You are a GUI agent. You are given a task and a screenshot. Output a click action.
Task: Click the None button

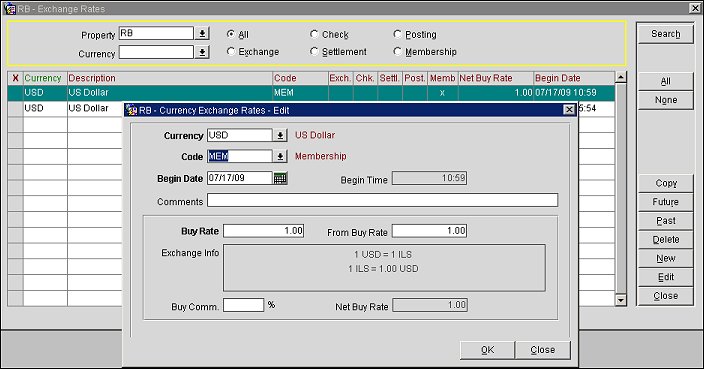coord(665,100)
